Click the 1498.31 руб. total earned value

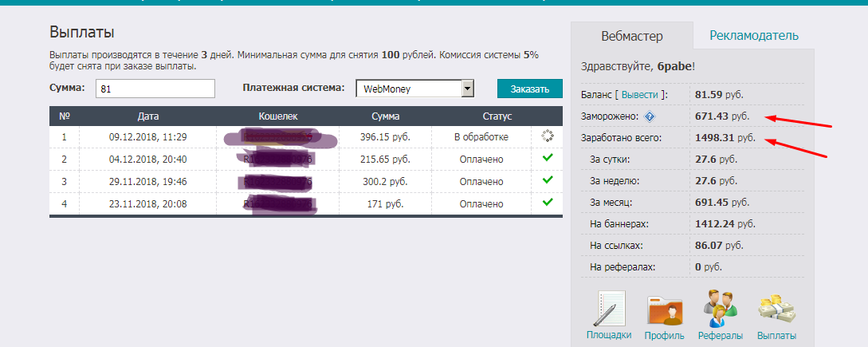725,138
